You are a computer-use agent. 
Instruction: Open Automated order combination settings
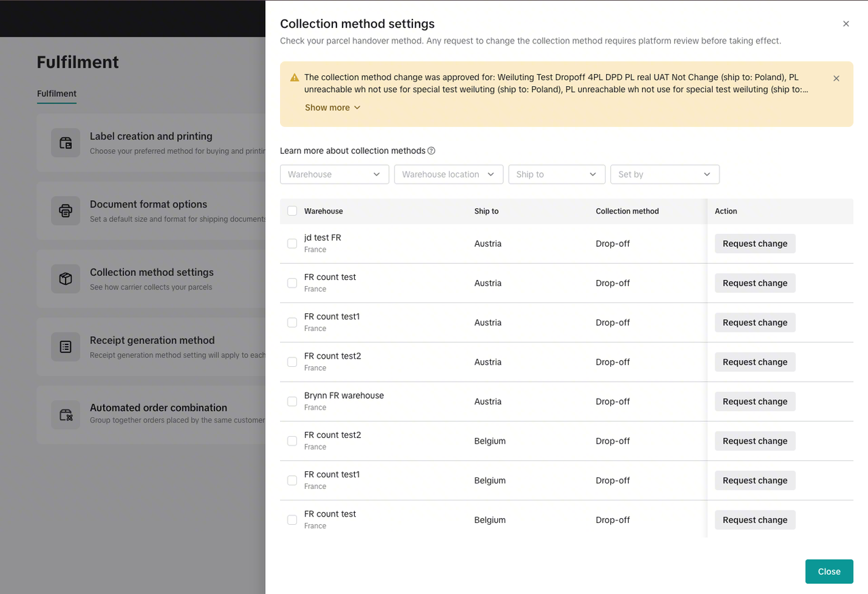pos(151,414)
